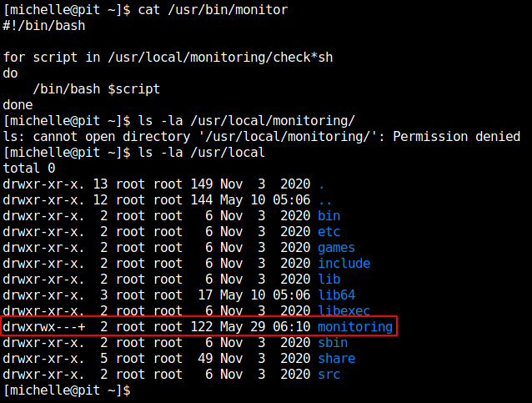Click the highlighted monitoring directory name
532x403 pixels.
(354, 326)
